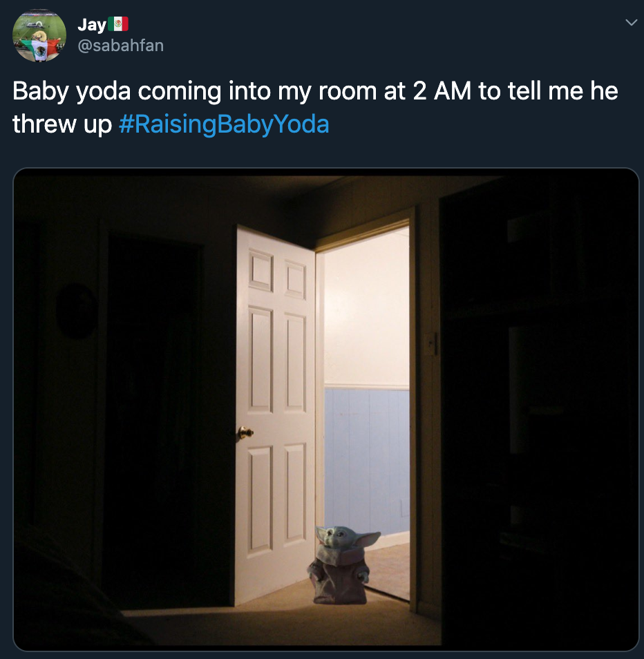Screen dimensions: 644x659
Task: Select the Baby Yoda figure in photo
Action: (x=343, y=565)
